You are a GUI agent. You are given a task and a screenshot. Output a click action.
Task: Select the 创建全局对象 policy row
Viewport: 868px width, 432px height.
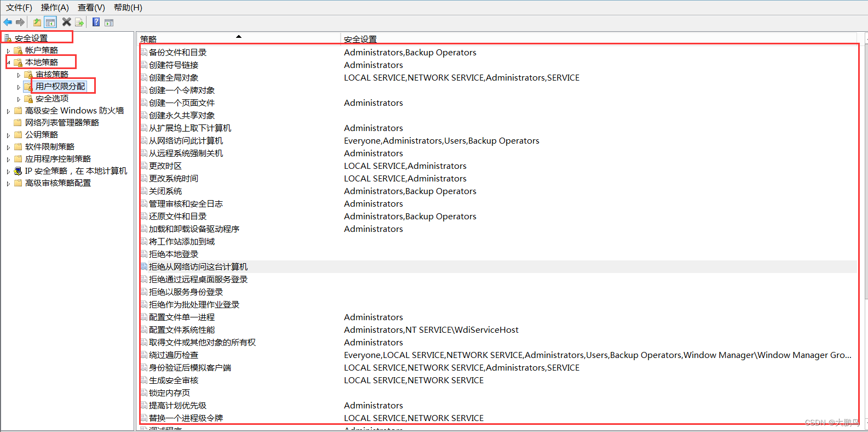click(x=498, y=77)
